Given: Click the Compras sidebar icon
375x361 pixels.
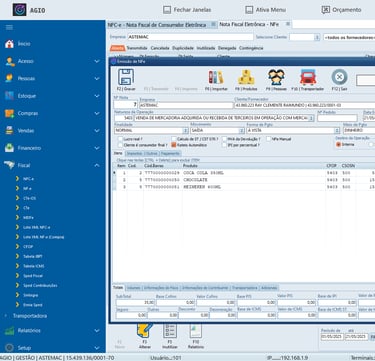Looking at the screenshot, I should [9, 113].
